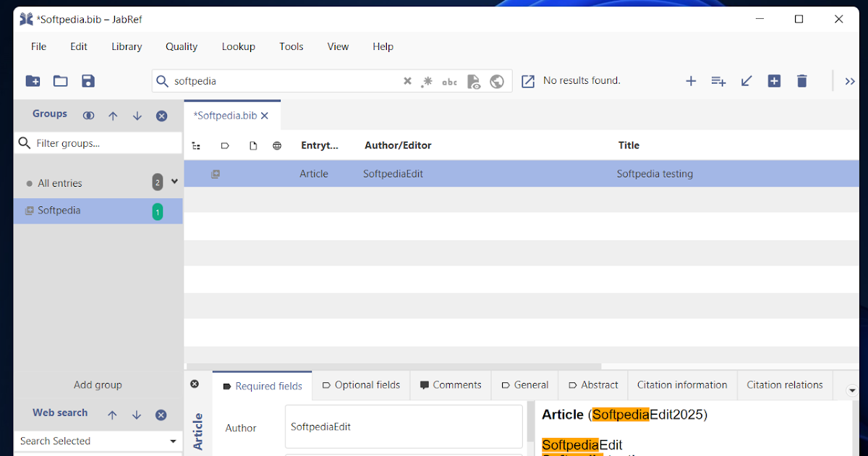
Task: Open the Search Selected fetcher dropdown
Action: 173,441
